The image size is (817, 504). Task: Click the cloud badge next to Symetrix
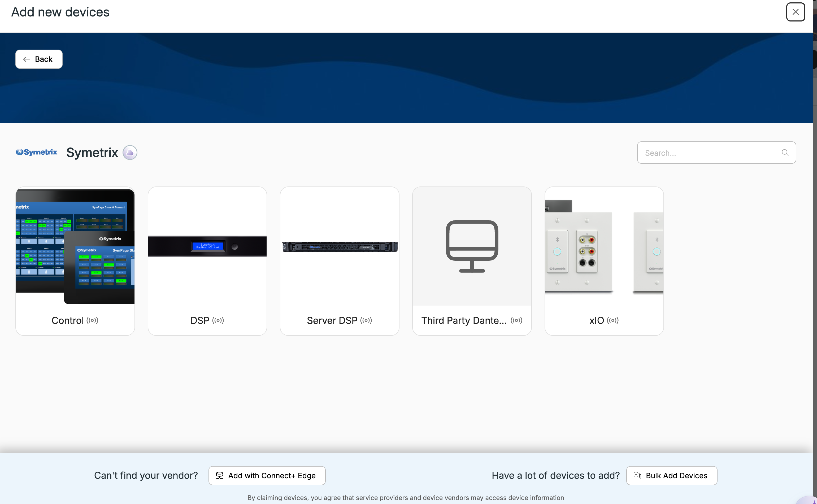[x=130, y=153]
